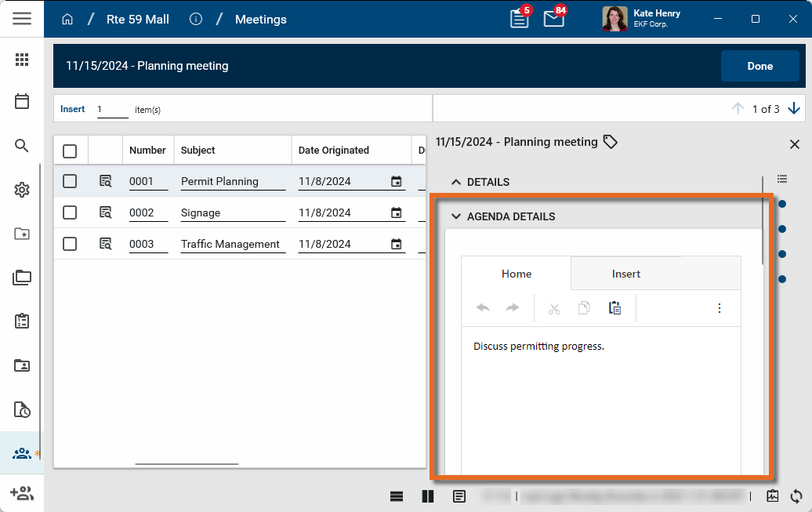Open the detail view icon for item 0001
The width and height of the screenshot is (812, 512).
coord(106,181)
